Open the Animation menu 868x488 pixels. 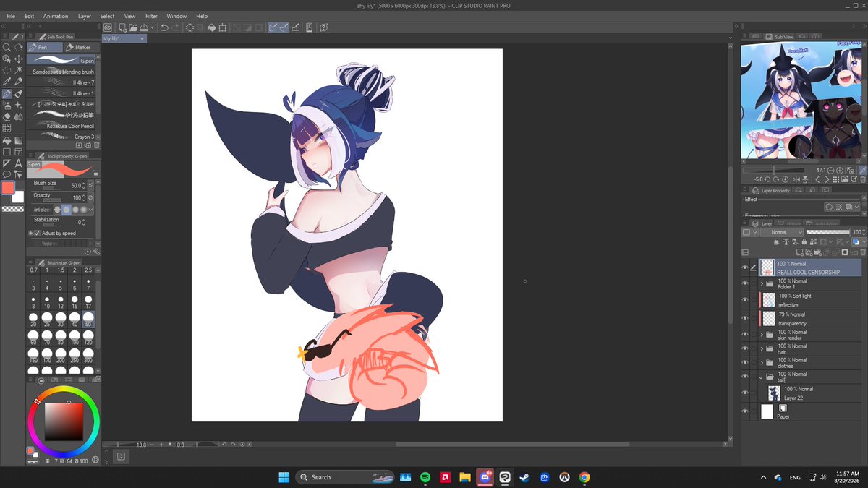pos(56,16)
